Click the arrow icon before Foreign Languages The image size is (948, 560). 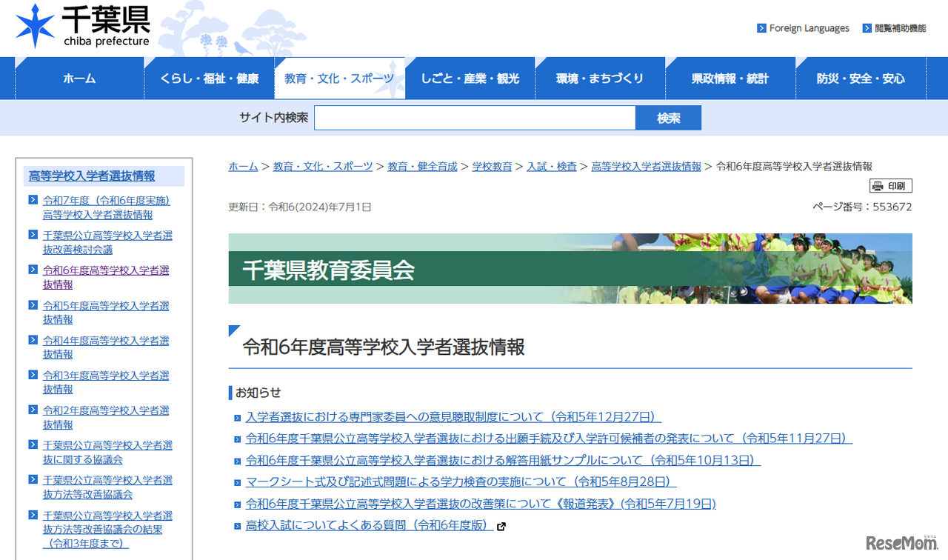(761, 28)
